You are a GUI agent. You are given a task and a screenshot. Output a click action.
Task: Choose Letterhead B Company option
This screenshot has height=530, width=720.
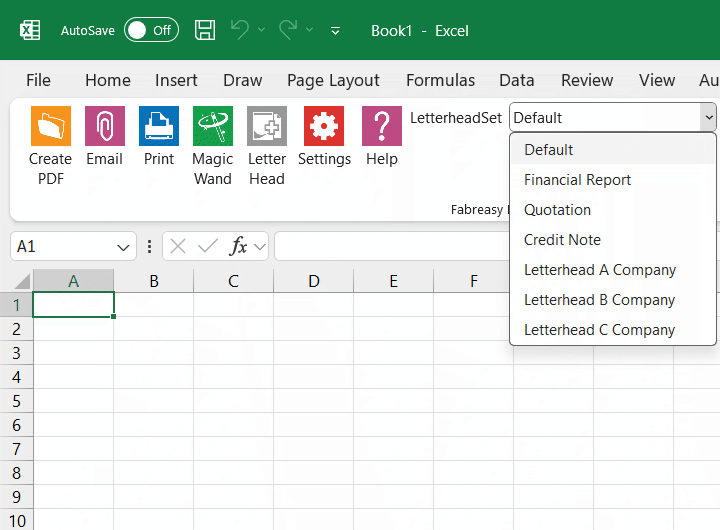click(599, 300)
